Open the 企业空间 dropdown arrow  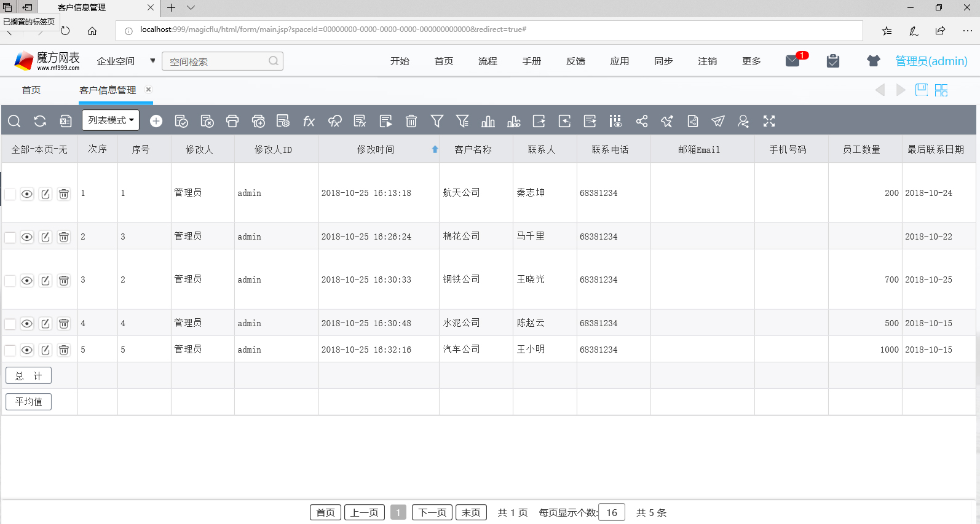(x=152, y=61)
